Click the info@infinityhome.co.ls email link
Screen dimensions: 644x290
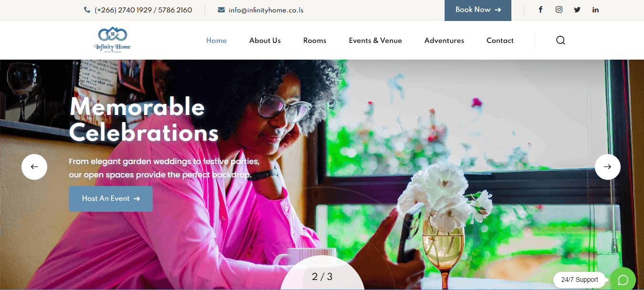click(266, 10)
